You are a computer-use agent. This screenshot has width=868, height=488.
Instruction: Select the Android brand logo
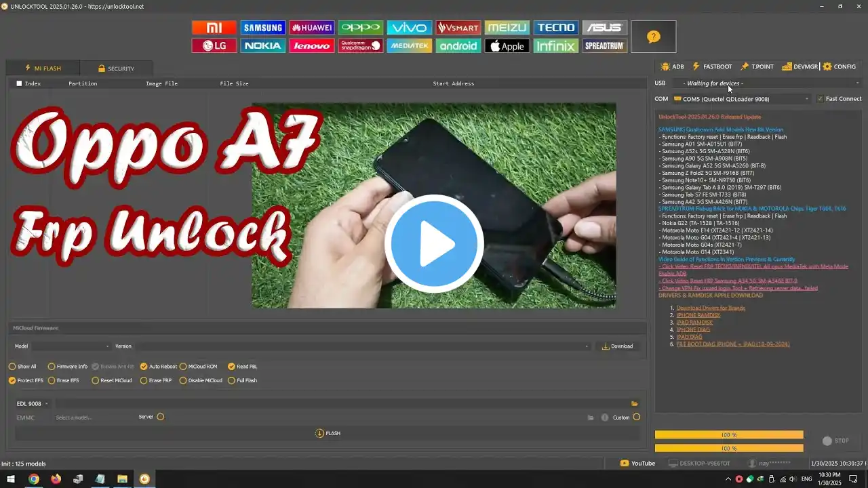(x=458, y=46)
